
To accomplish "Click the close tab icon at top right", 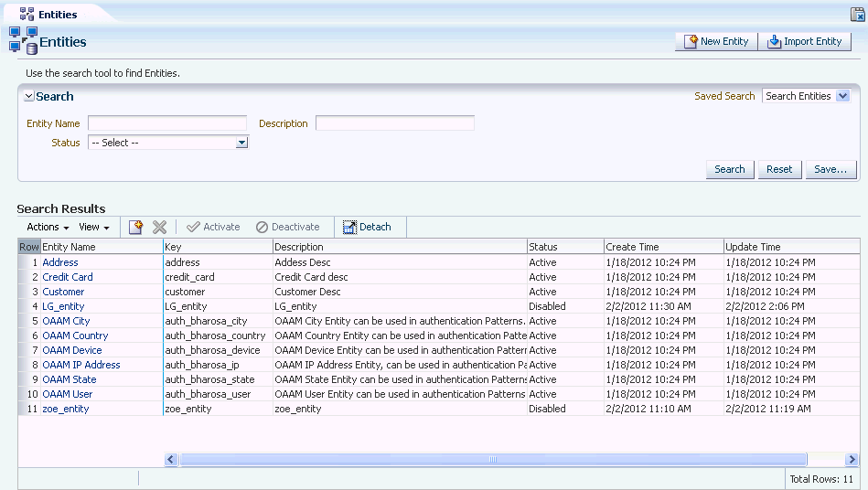I will coord(858,15).
